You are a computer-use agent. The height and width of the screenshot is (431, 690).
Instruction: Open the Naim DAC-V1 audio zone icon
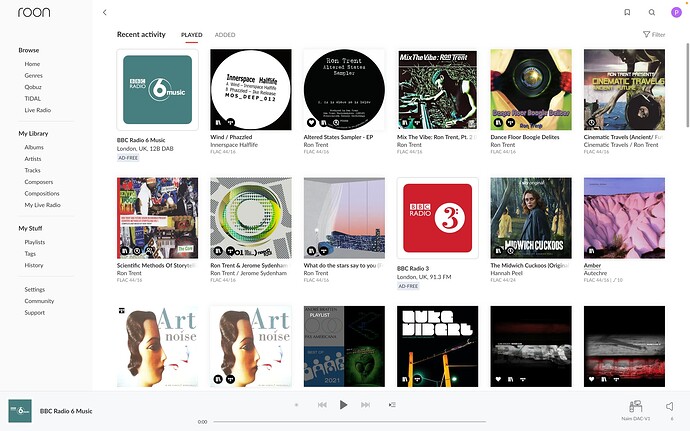pyautogui.click(x=635, y=406)
